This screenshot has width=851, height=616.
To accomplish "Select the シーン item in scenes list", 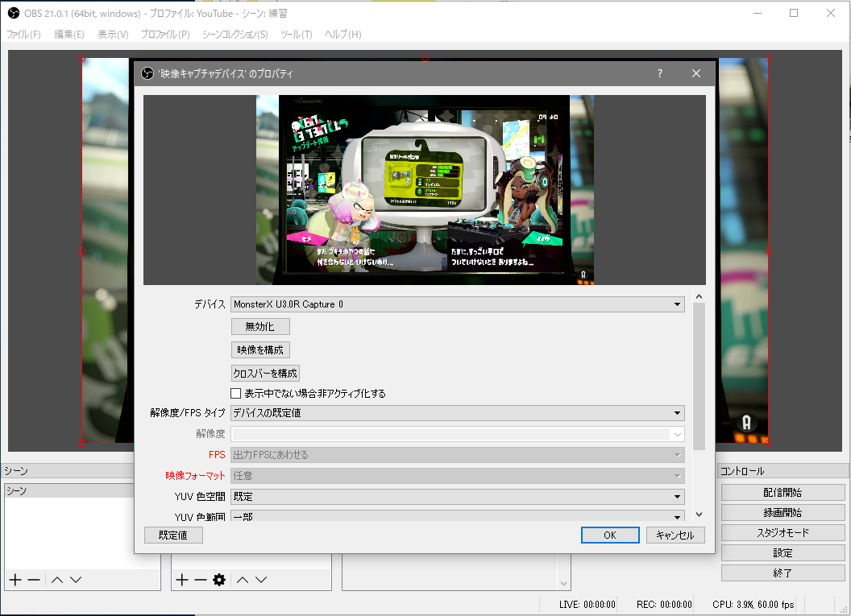I will [69, 490].
